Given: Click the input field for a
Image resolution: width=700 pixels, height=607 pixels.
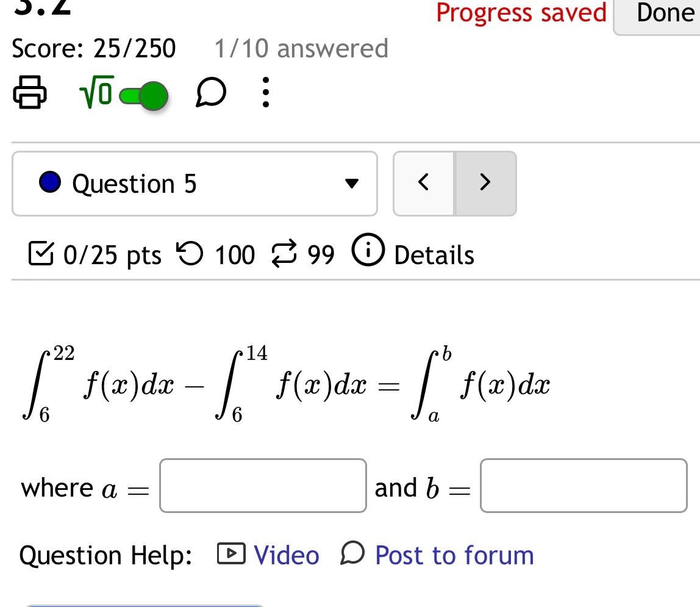Looking at the screenshot, I should coord(262,486).
